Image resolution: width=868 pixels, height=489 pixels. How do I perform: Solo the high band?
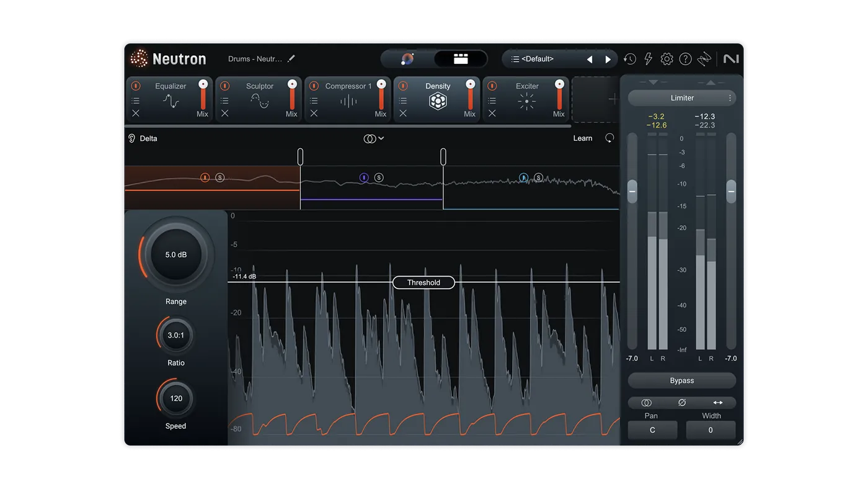(x=539, y=177)
